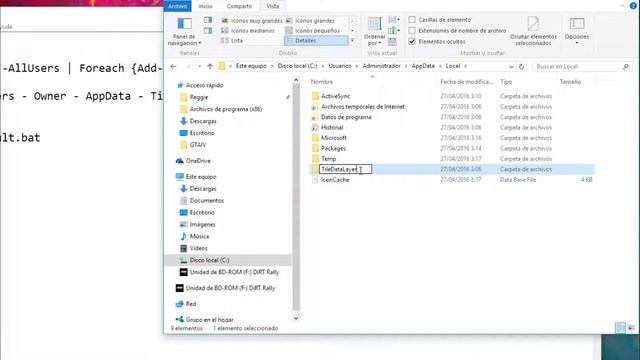The height and width of the screenshot is (360, 640).
Task: Choose the Detalles layout
Action: pos(316,40)
